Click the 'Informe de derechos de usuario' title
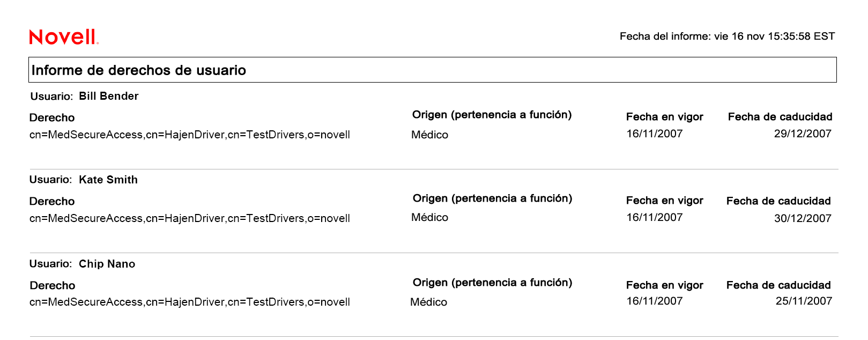The height and width of the screenshot is (340, 868). pos(139,70)
